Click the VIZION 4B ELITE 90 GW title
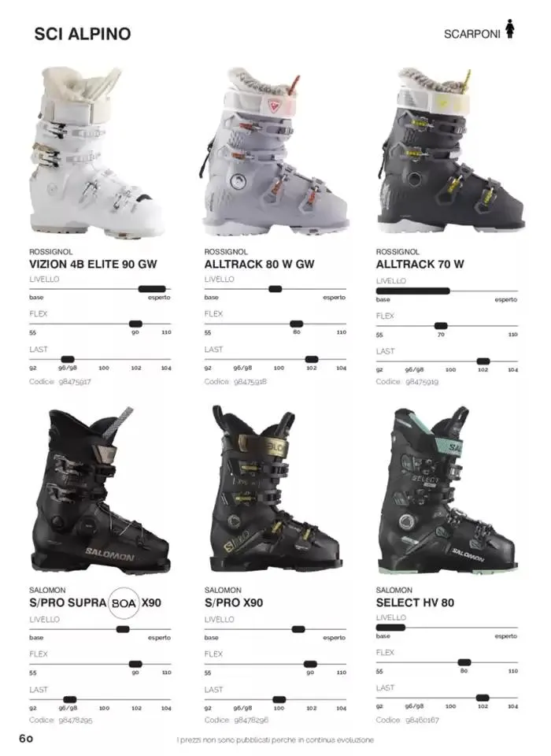Viewport: 551px width, 756px height. click(x=93, y=265)
